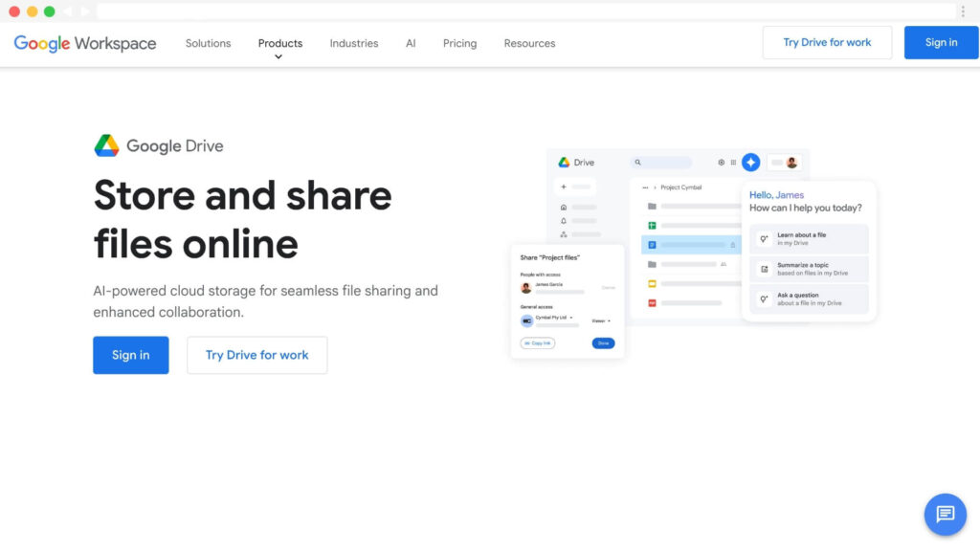Open the Viewer role dropdown
Image resolution: width=980 pixels, height=551 pixels.
point(601,321)
